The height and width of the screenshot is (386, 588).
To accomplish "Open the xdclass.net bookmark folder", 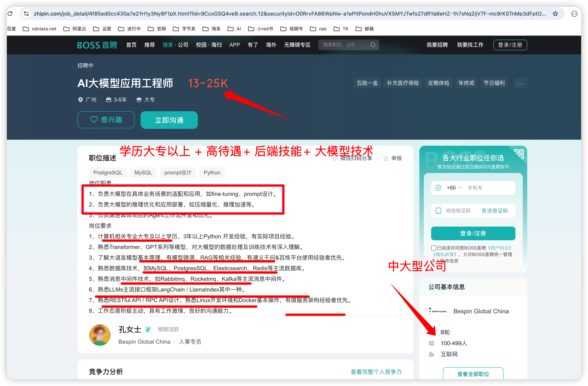I will 40,29.
